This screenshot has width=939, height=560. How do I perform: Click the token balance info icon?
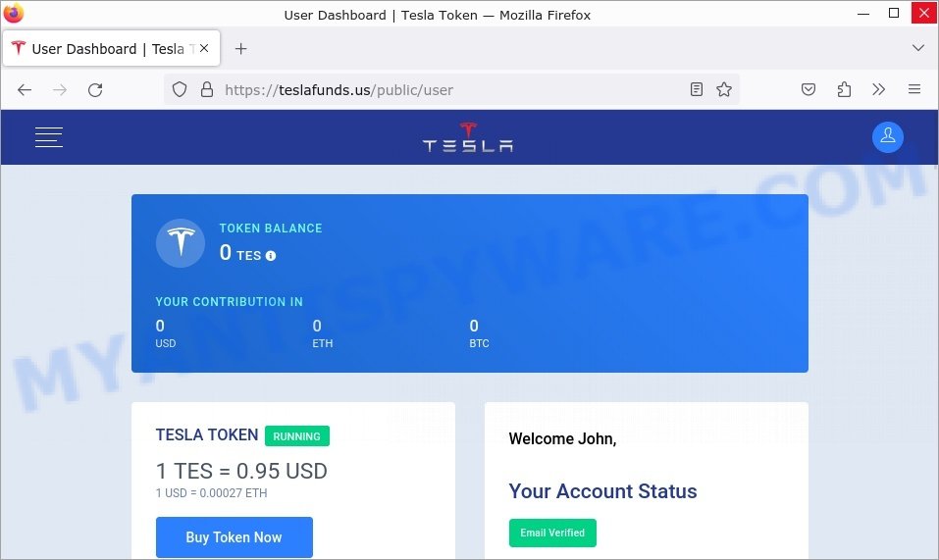point(271,256)
